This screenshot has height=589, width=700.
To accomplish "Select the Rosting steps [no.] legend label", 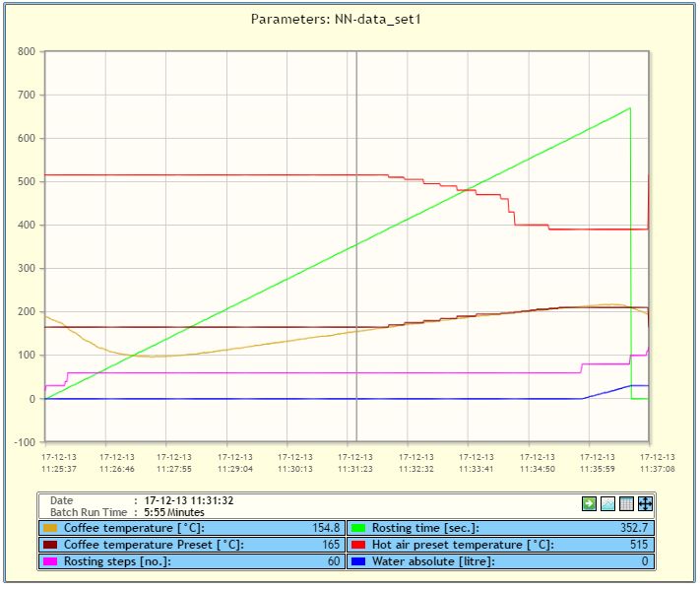I will click(117, 561).
